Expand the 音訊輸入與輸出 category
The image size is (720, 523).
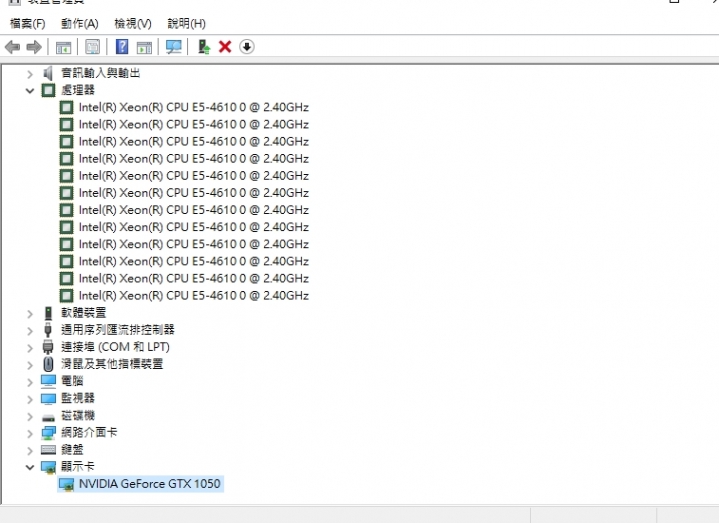point(30,73)
